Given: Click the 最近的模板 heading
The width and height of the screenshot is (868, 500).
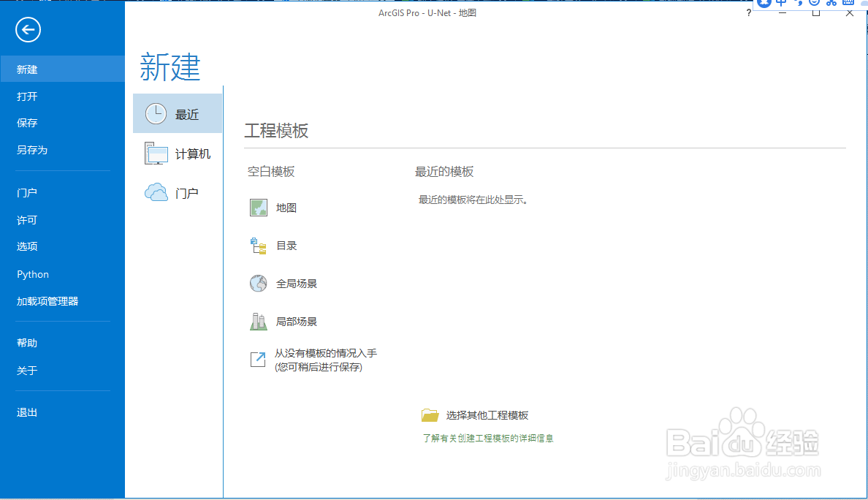Looking at the screenshot, I should pos(444,172).
